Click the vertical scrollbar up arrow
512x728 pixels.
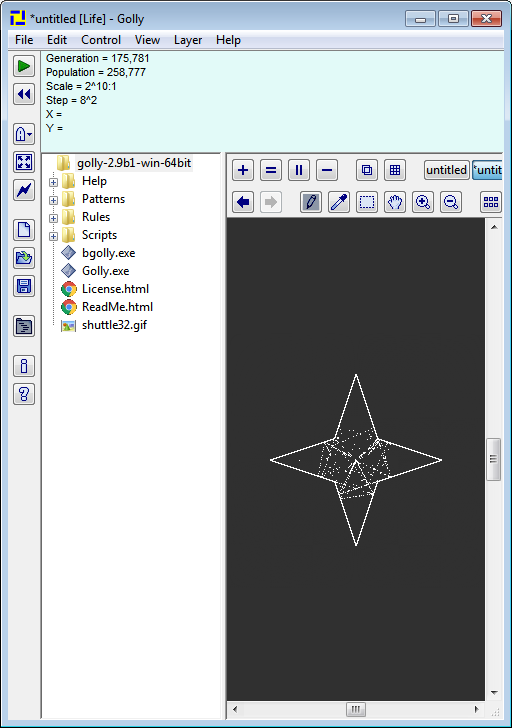[494, 227]
